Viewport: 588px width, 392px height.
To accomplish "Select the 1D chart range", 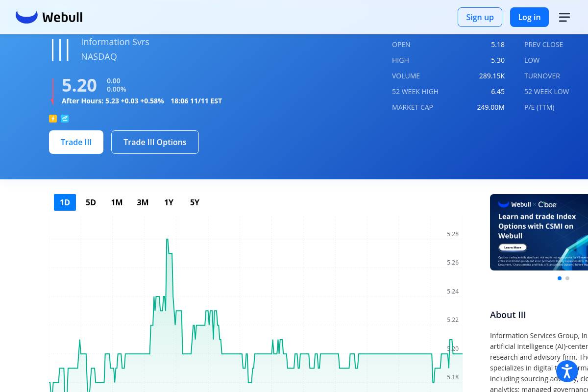I will pos(65,202).
